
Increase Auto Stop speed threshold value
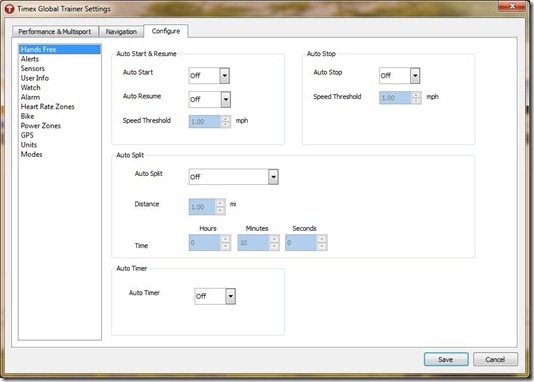click(416, 95)
